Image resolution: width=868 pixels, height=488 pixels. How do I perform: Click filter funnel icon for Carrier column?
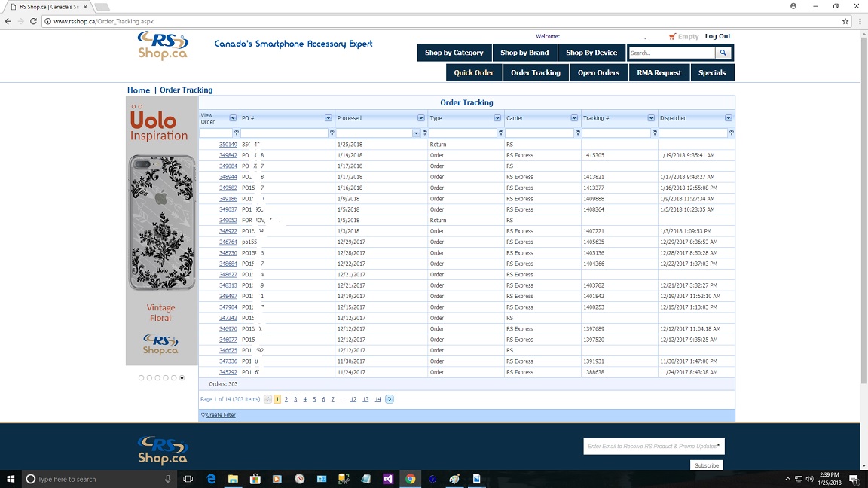578,133
